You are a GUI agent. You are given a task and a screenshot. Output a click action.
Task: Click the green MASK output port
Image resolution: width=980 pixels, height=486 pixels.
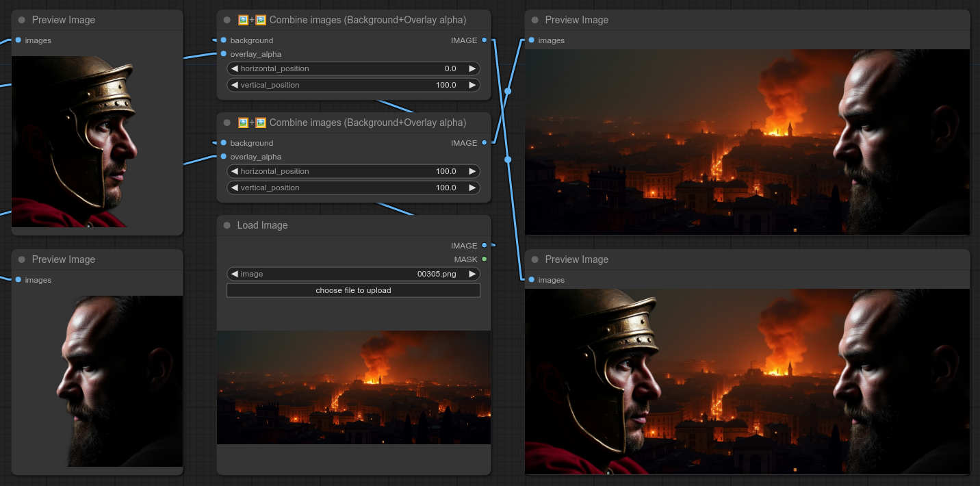tap(484, 259)
